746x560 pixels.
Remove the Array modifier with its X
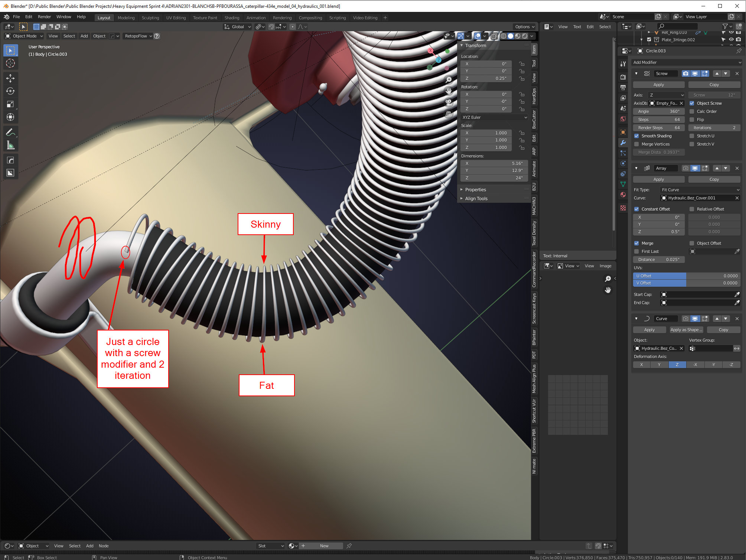pyautogui.click(x=737, y=168)
